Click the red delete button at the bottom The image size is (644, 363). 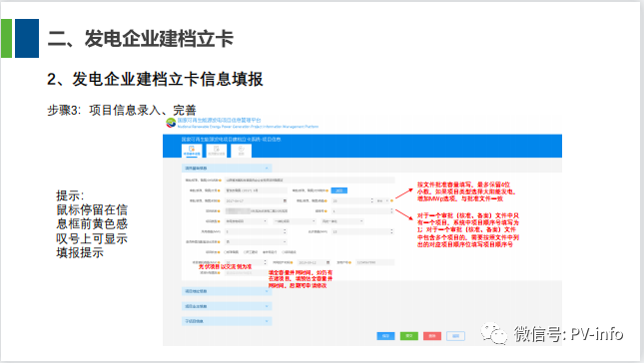coord(432,336)
